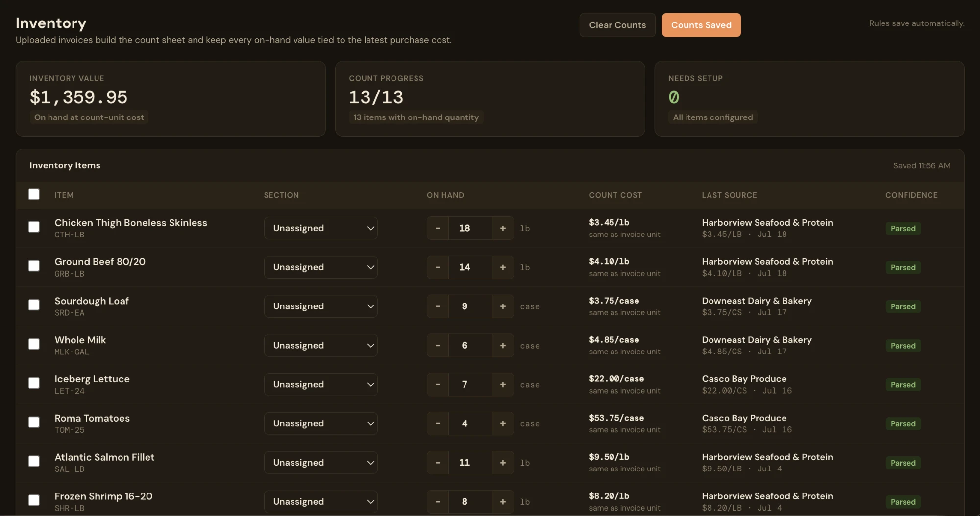Click the Roma Tomatoes quantity field showing 4
Screen dimensions: 980x516
pos(470,423)
